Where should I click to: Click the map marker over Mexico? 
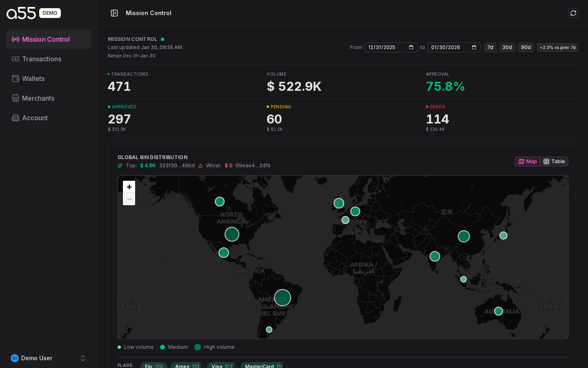(x=224, y=253)
